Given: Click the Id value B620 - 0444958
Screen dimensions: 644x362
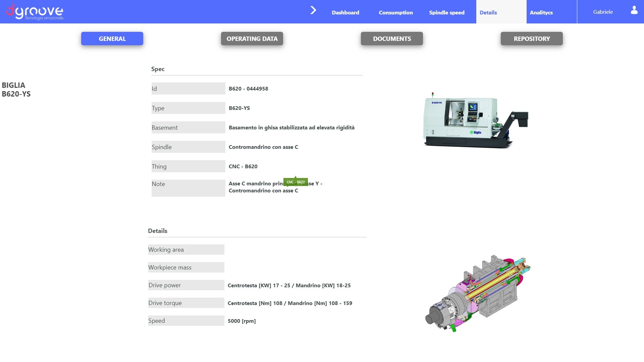Looking at the screenshot, I should pos(249,88).
